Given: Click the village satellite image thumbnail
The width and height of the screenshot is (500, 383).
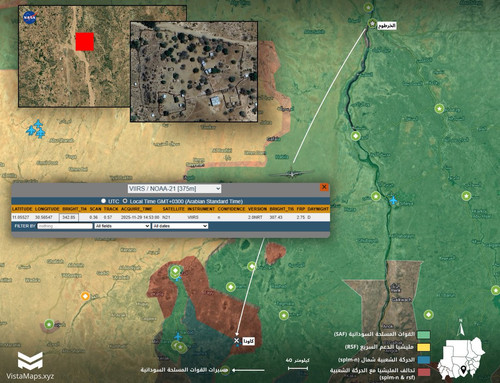Looking at the screenshot, I should [194, 72].
